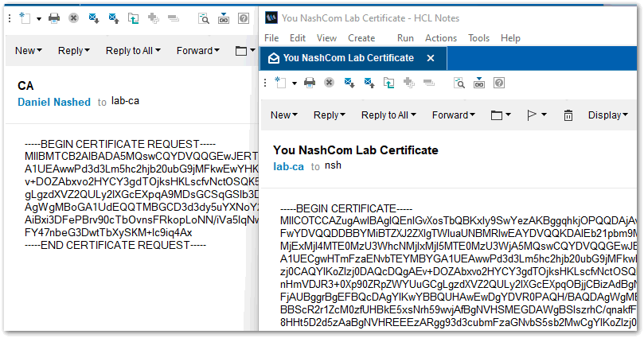Click search document icon in Certificate window toolbar
644x338 pixels.
459,83
